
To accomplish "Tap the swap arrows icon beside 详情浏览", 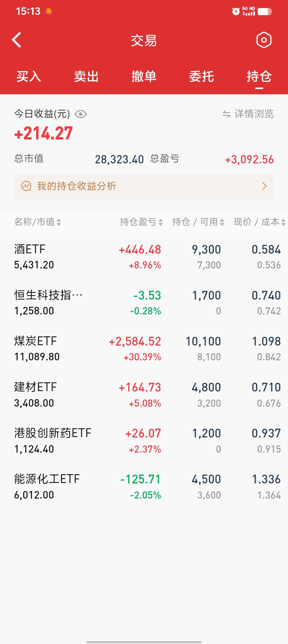I will [226, 114].
